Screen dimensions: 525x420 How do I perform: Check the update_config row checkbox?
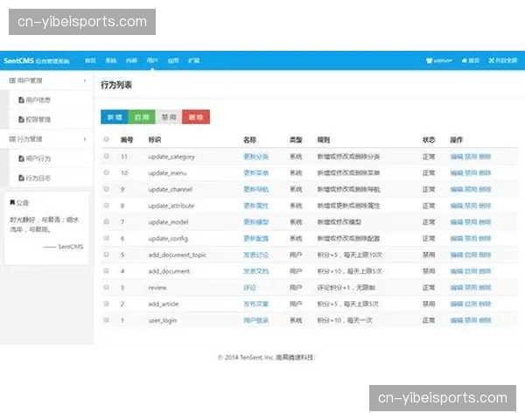pos(107,238)
